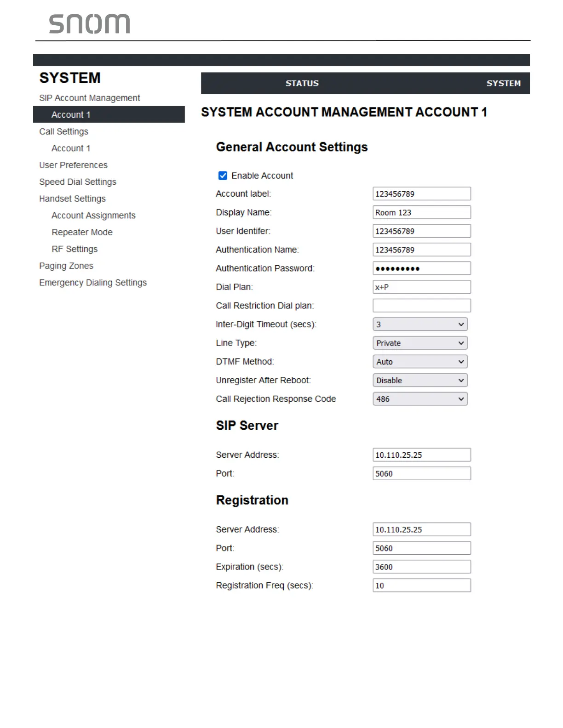Focus the Authentication Password field
The width and height of the screenshot is (563, 728).
[421, 268]
